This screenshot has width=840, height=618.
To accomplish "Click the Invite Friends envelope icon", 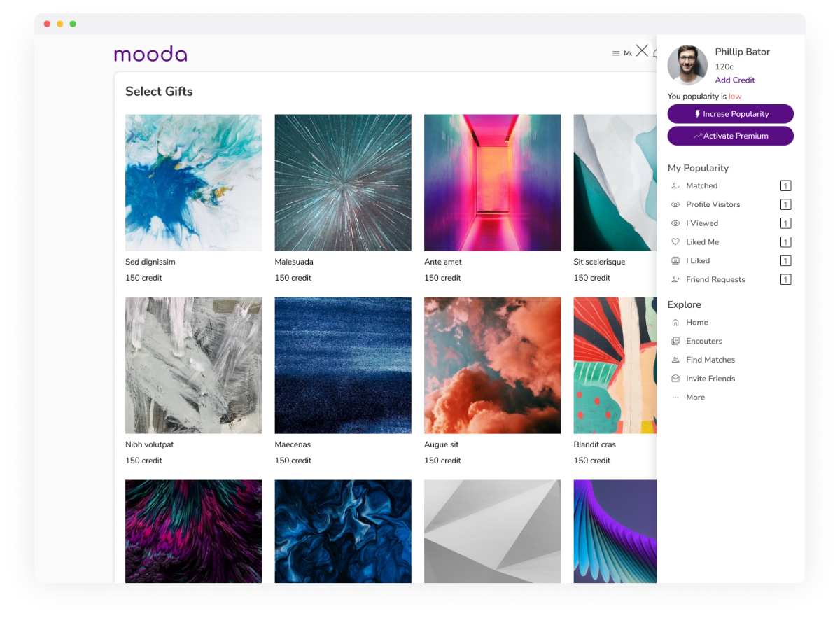I will [x=675, y=379].
